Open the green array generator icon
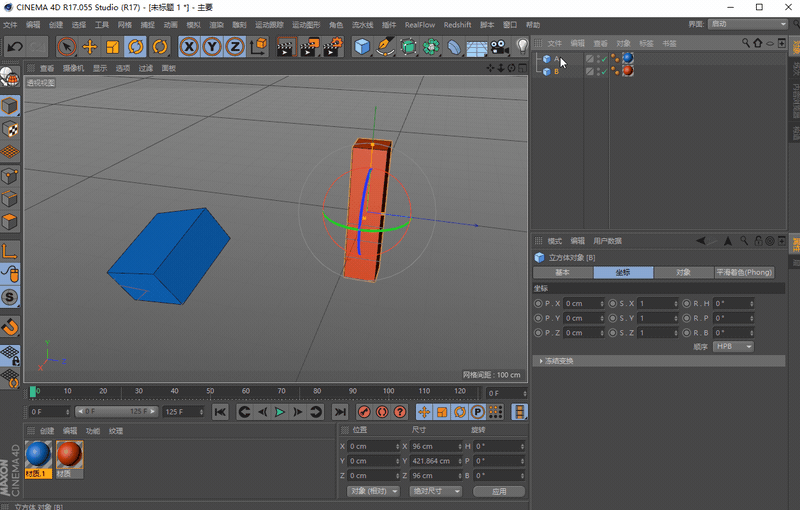 [409, 47]
